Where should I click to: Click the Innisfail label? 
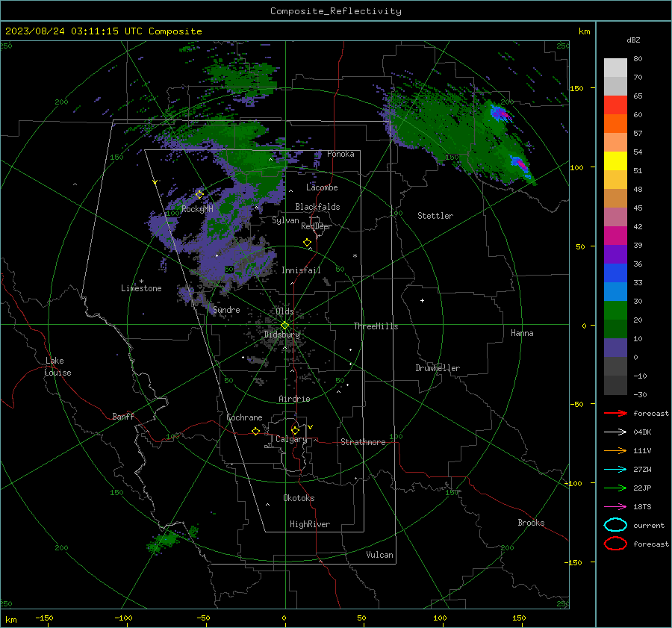point(301,270)
